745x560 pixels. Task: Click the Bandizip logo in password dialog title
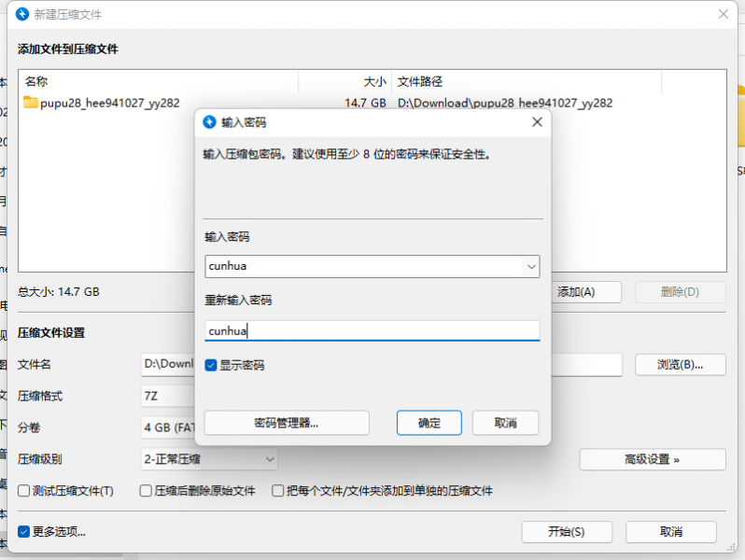(x=208, y=122)
